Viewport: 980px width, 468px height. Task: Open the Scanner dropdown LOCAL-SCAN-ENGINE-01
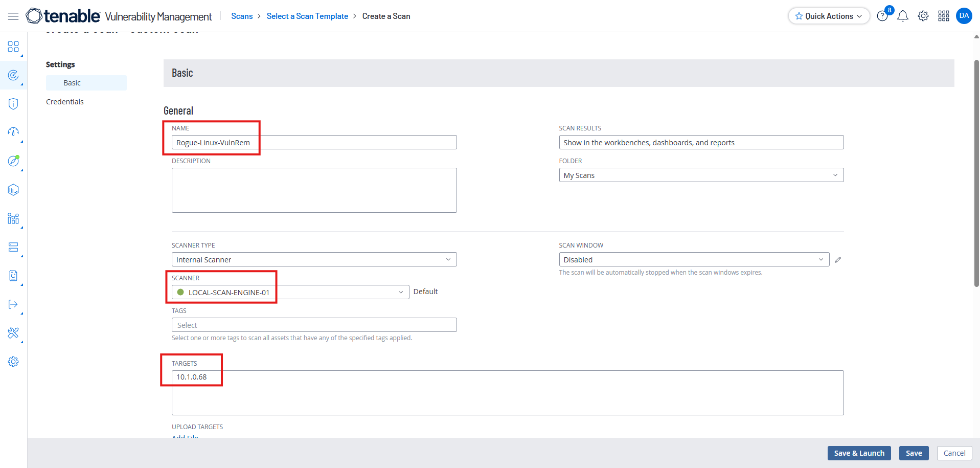point(290,292)
